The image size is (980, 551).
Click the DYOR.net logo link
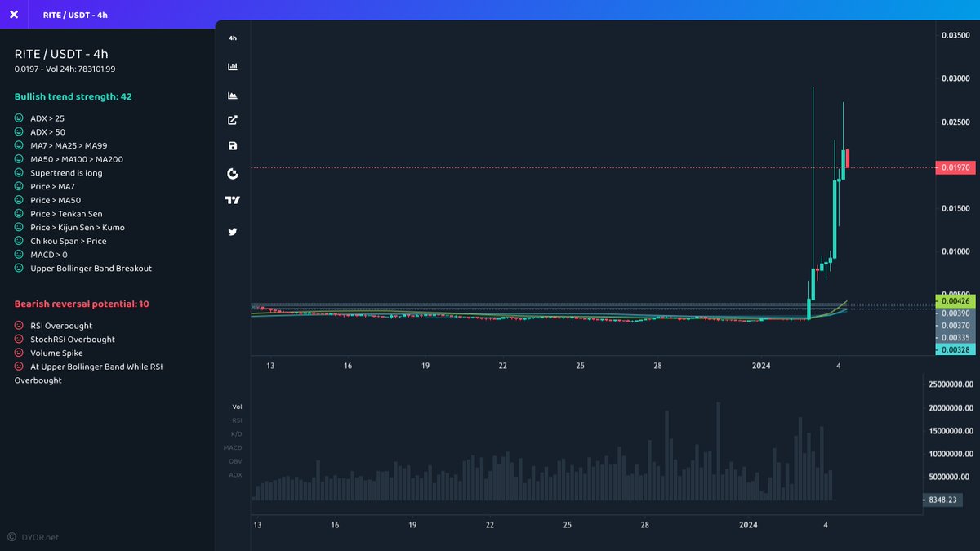pyautogui.click(x=33, y=537)
